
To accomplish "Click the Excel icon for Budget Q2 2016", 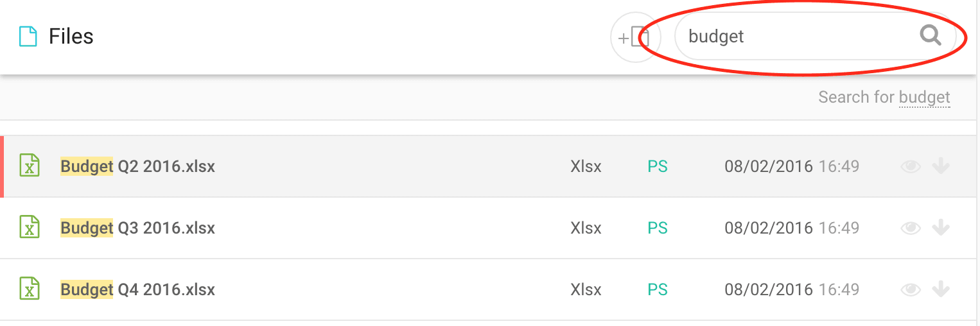I will (29, 166).
